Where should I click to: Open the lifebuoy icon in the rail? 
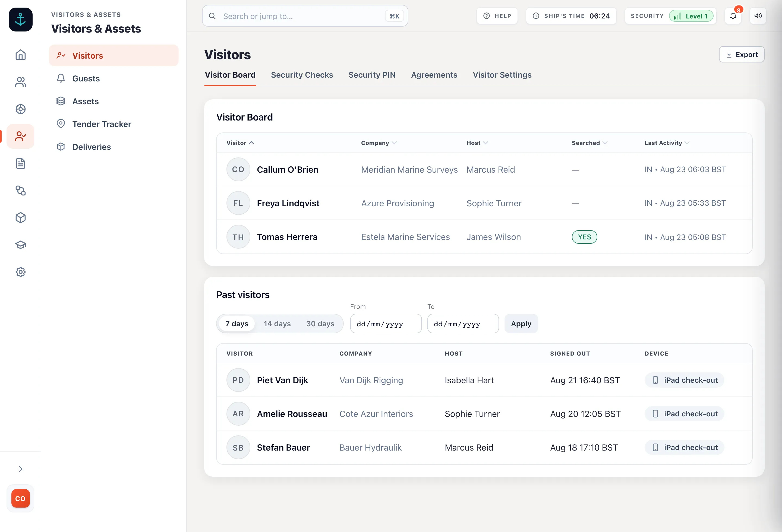(21, 109)
